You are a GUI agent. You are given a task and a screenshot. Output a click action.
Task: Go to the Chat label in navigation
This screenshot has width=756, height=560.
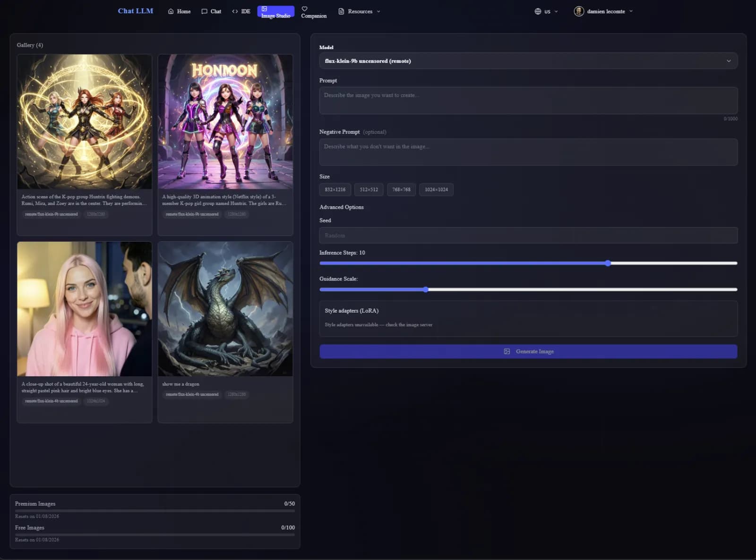(216, 11)
